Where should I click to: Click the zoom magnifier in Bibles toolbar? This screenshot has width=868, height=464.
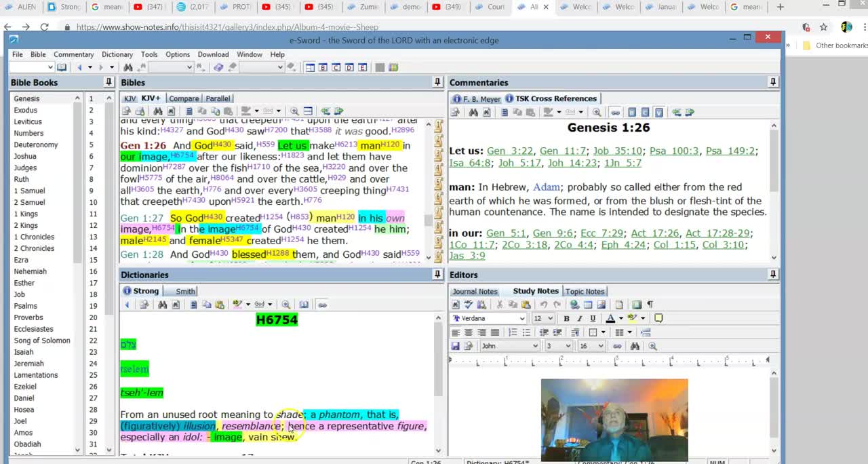coord(294,111)
